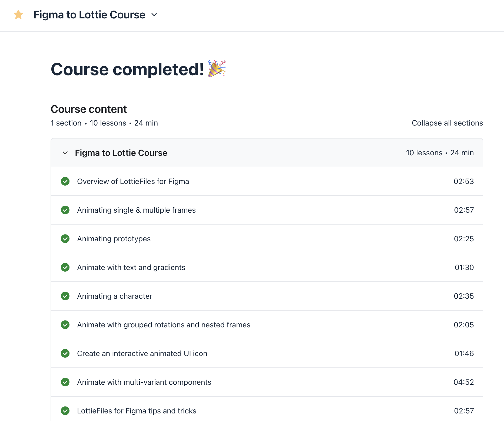Image resolution: width=504 pixels, height=421 pixels.
Task: Click the section summary '10 lessons • 24 min' in header
Action: pyautogui.click(x=440, y=153)
